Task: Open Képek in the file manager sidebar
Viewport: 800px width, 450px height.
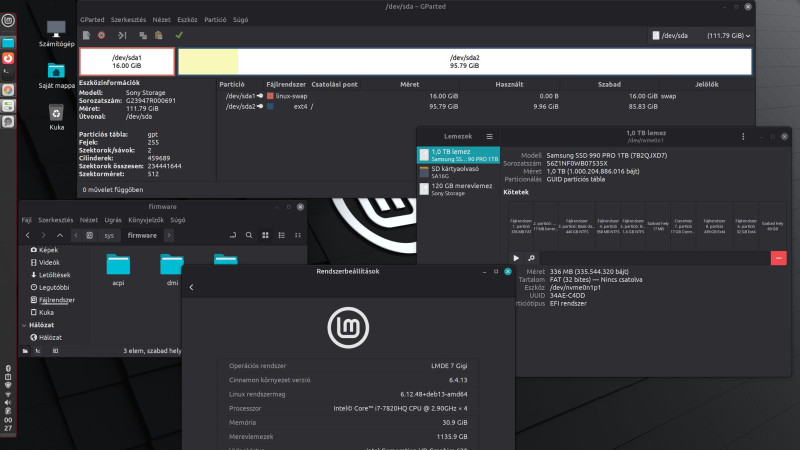Action: [x=48, y=250]
